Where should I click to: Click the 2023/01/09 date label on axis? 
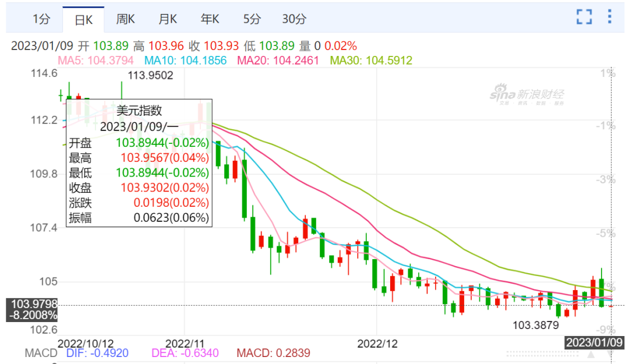click(x=594, y=342)
